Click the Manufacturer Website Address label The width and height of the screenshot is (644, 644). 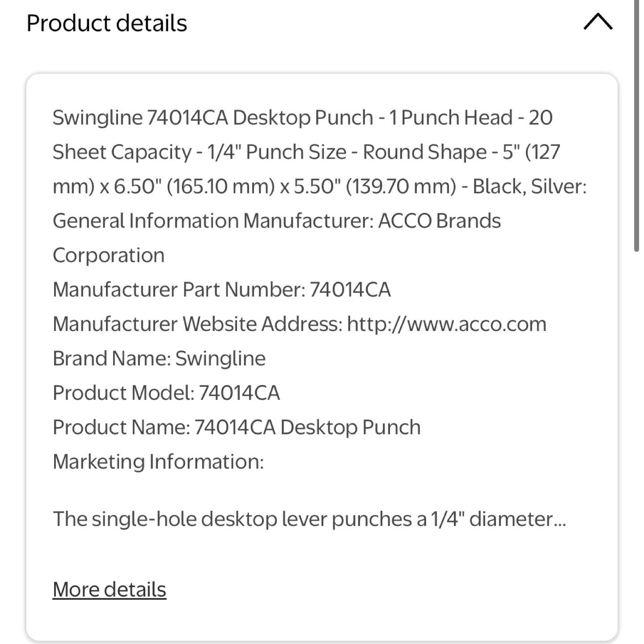[197, 324]
